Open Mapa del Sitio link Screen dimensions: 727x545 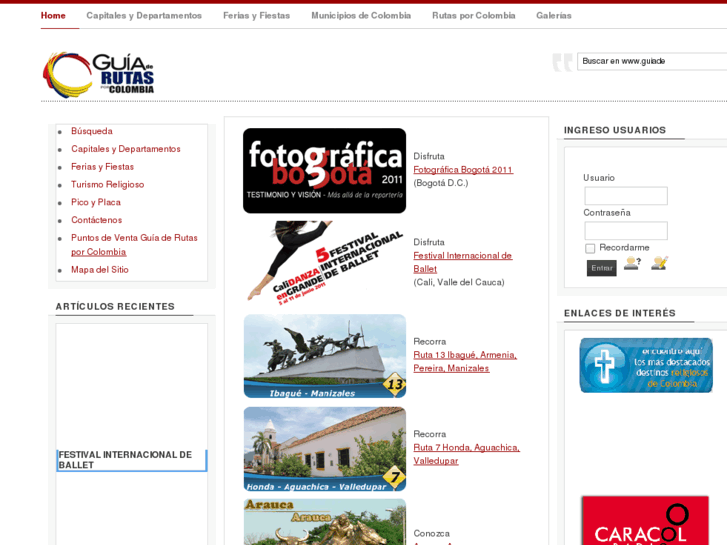pyautogui.click(x=100, y=269)
